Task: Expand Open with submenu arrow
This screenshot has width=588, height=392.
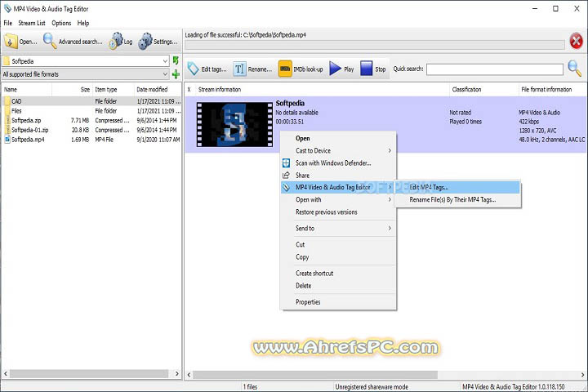Action: pos(390,199)
